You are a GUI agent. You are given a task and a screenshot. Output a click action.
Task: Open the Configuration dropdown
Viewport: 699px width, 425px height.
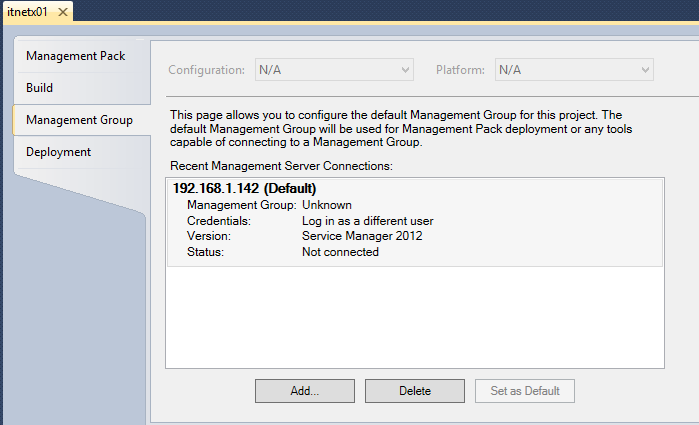coord(334,70)
